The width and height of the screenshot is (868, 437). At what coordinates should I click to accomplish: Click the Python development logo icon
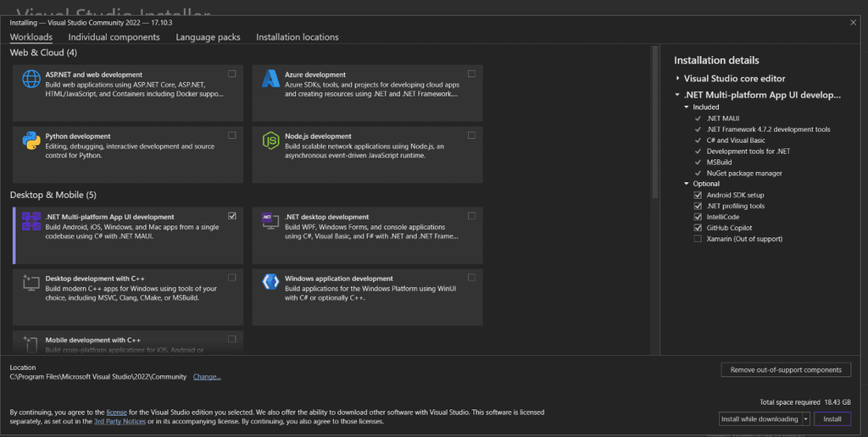click(31, 141)
